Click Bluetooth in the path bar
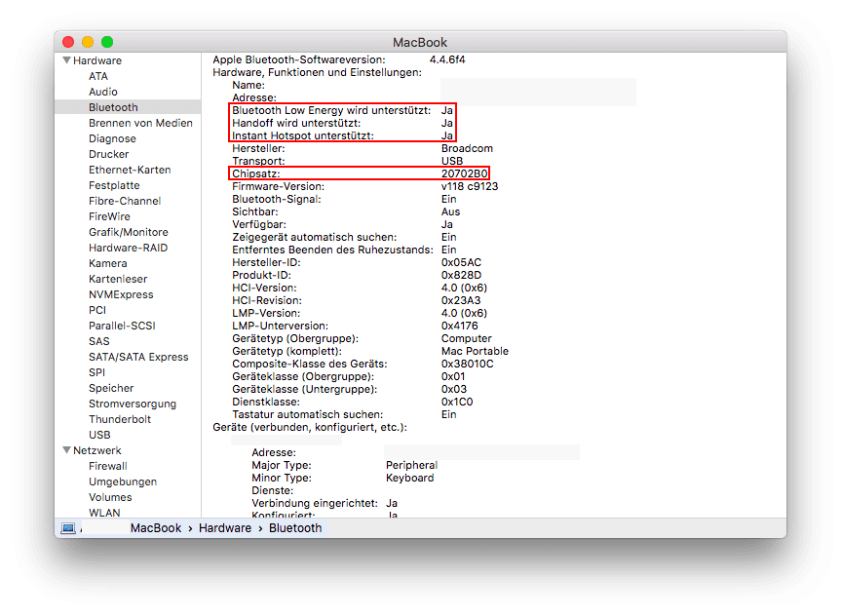The height and width of the screenshot is (616, 841). (295, 528)
